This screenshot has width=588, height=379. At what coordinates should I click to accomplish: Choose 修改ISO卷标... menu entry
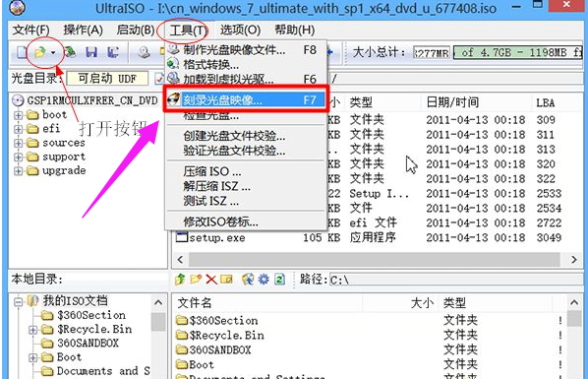(246, 222)
